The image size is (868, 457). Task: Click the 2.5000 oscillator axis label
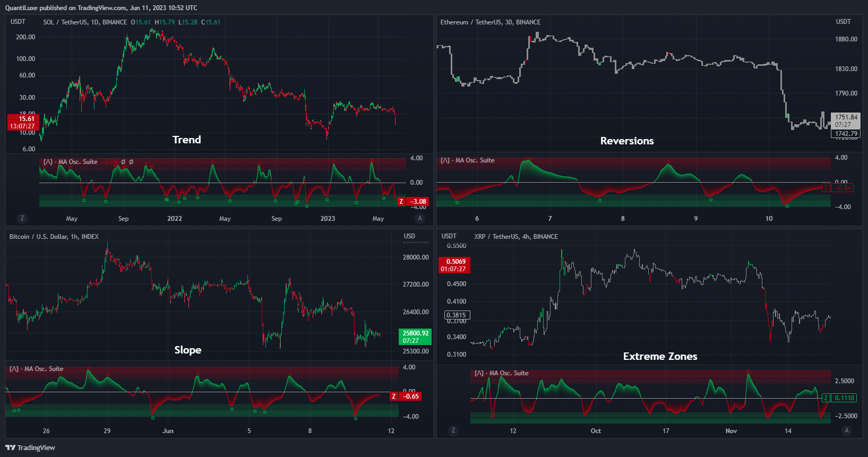point(845,381)
